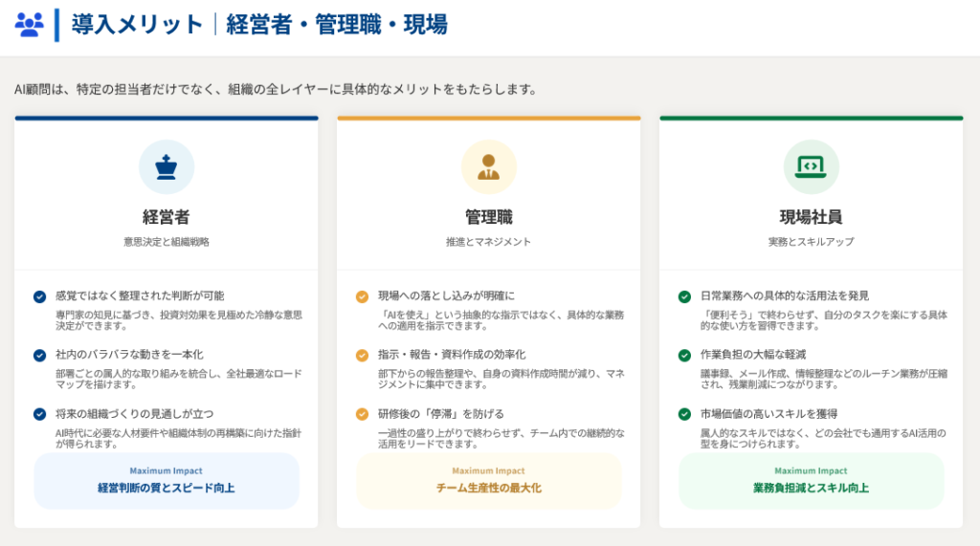This screenshot has height=546, width=980.
Task: Click orange checkmark beside 研修後の「停滞」を防げる
Action: pyautogui.click(x=362, y=414)
